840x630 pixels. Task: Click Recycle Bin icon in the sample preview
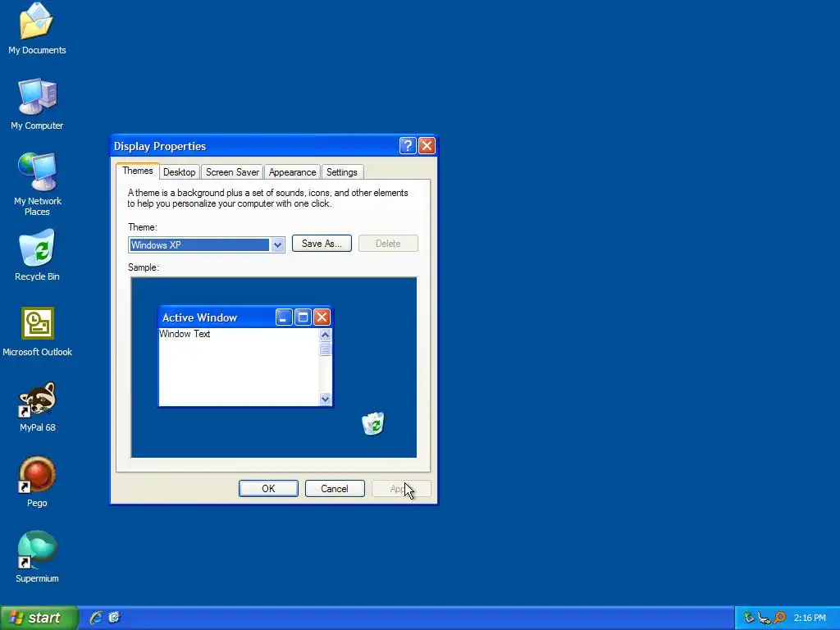[373, 423]
